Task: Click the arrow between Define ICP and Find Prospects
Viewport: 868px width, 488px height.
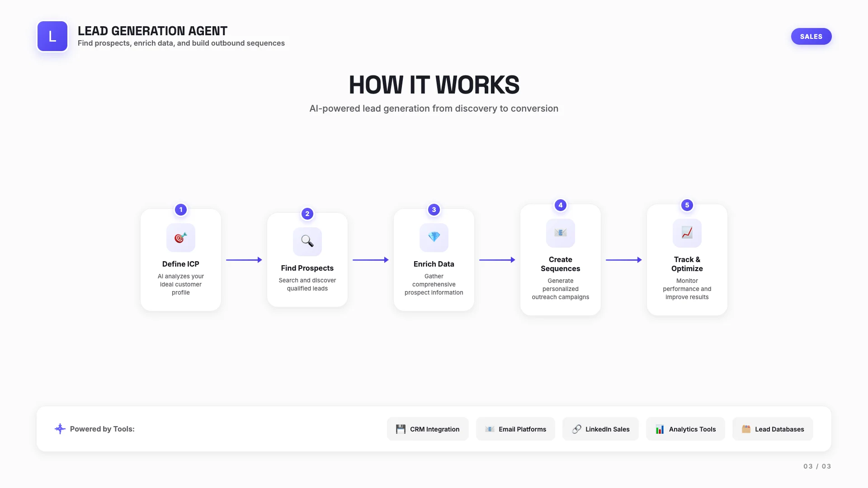Action: (244, 260)
